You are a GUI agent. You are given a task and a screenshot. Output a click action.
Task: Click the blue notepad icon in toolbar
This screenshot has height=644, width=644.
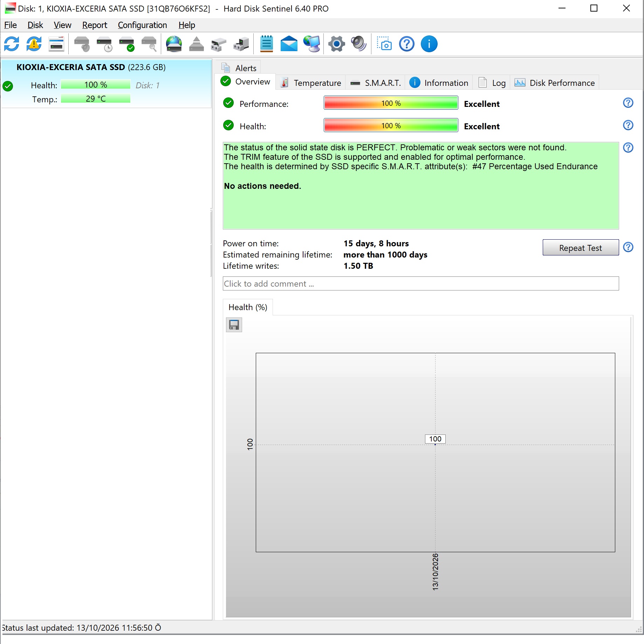coord(267,44)
